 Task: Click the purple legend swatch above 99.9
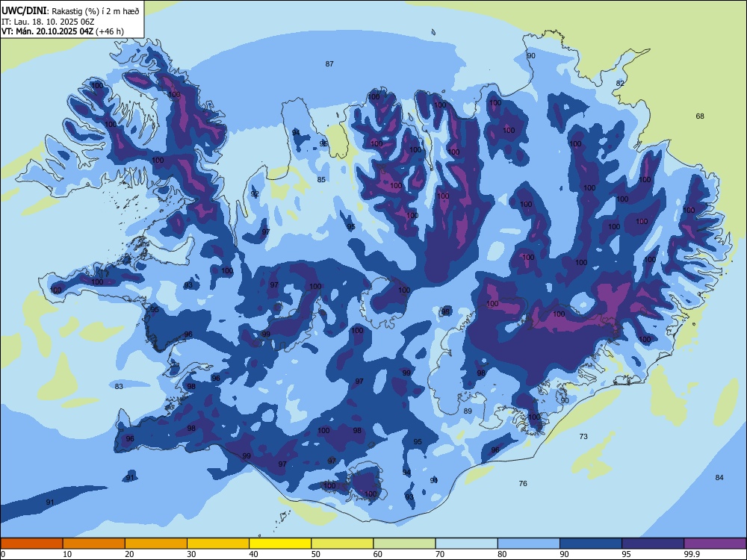(715, 544)
